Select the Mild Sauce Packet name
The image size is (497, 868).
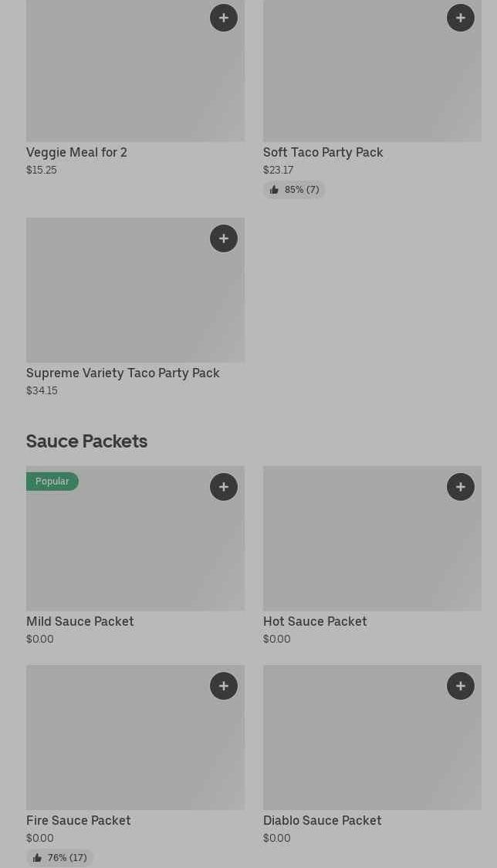click(x=79, y=622)
